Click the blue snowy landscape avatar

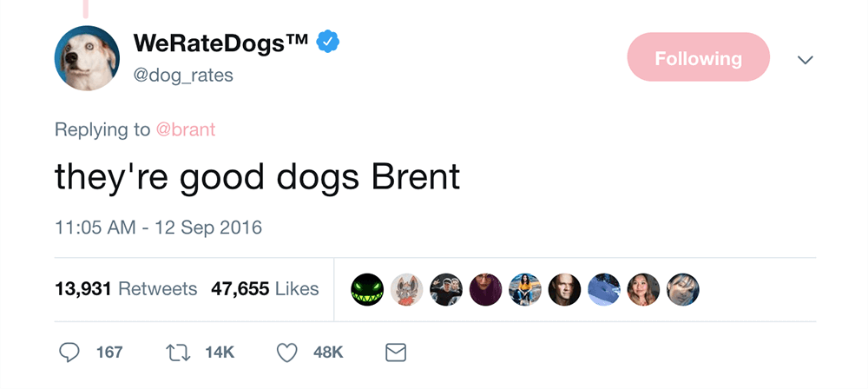(603, 290)
